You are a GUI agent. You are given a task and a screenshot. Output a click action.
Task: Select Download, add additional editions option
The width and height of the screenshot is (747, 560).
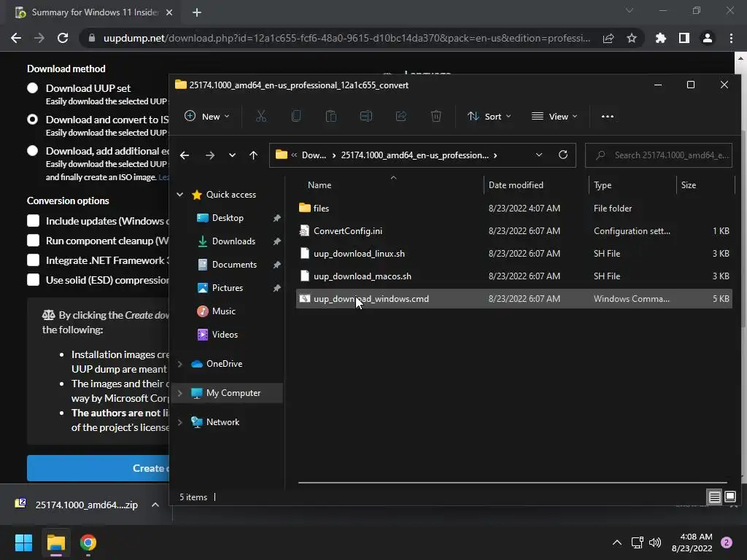[32, 151]
